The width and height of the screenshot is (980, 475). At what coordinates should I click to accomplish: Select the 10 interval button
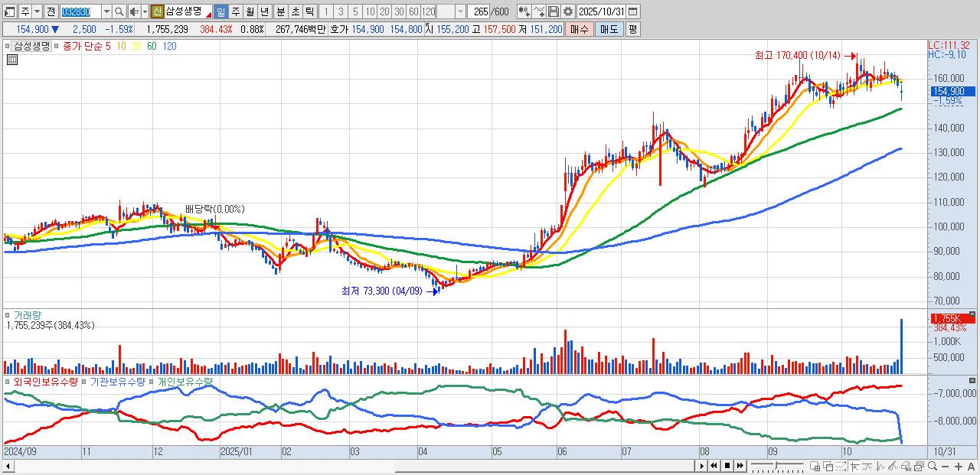tap(370, 11)
